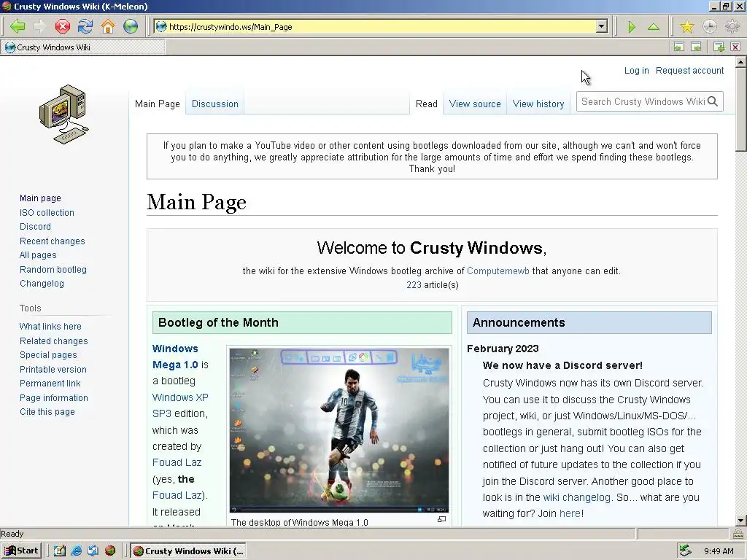This screenshot has height=560, width=747.
Task: Click the Outlook Express quick launch icon
Action: coord(93,551)
